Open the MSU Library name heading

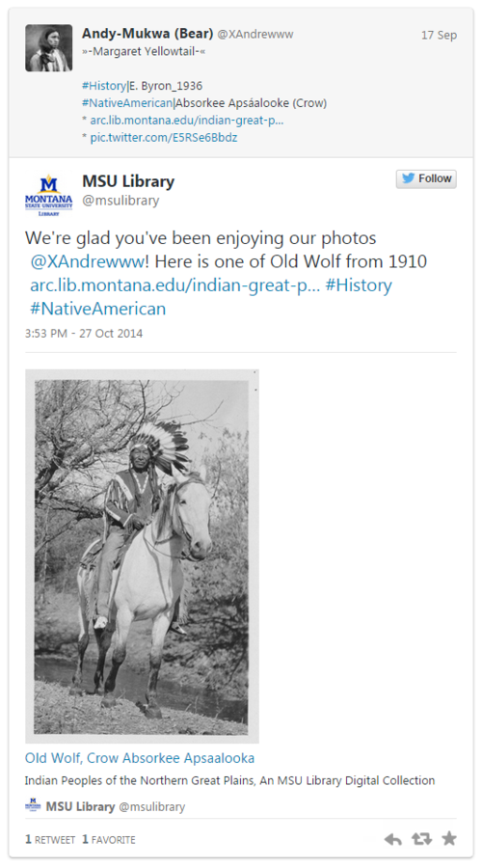(128, 181)
